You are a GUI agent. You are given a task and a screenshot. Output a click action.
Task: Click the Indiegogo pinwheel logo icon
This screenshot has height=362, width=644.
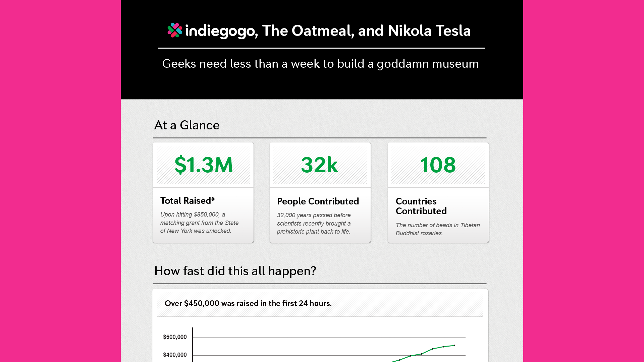point(175,30)
